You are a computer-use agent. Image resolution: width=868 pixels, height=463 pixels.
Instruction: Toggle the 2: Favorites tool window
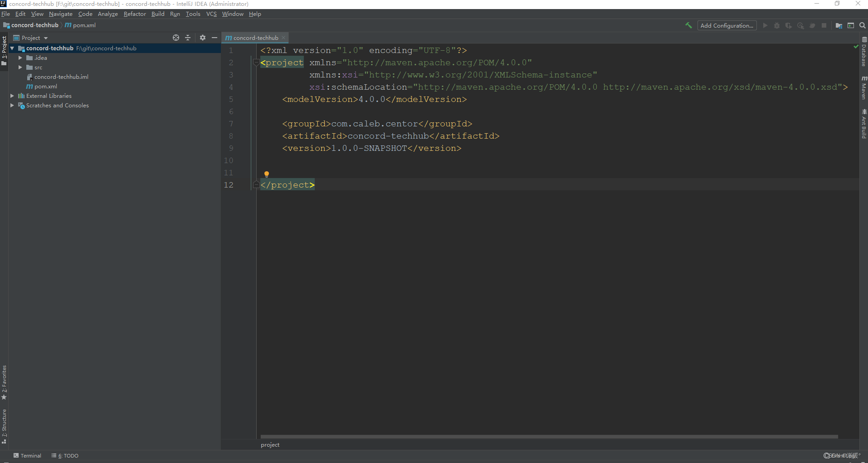click(4, 383)
